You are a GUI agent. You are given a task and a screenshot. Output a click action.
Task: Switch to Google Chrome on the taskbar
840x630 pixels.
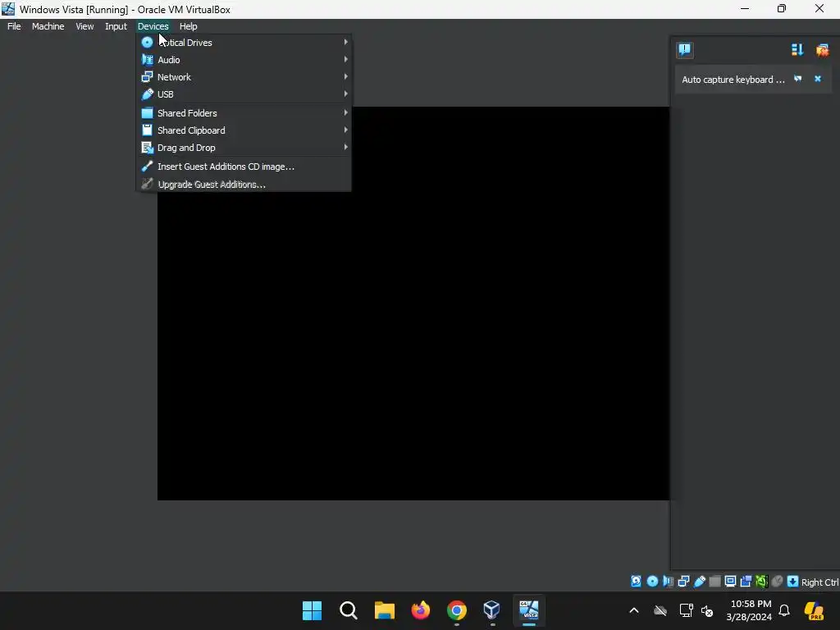(x=456, y=610)
